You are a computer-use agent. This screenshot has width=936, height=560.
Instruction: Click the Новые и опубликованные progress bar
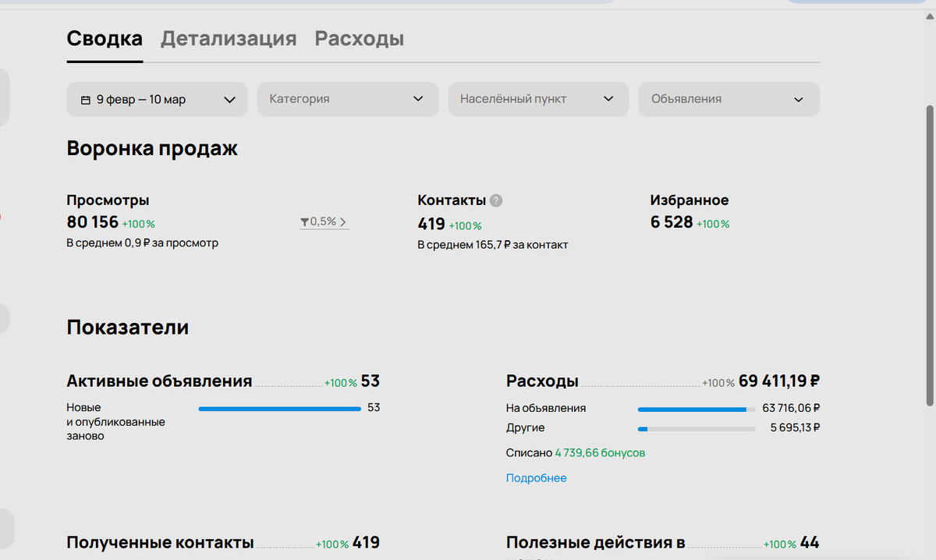[279, 407]
